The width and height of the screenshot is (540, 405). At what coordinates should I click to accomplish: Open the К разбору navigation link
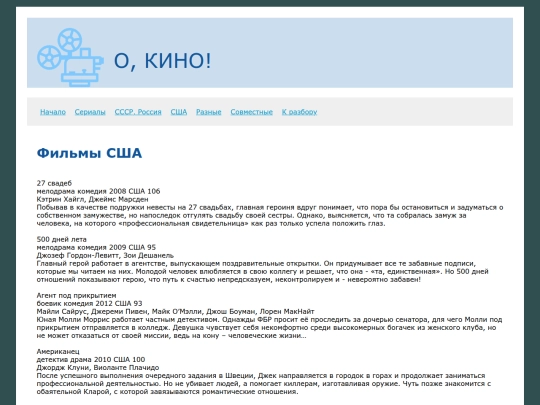(x=299, y=112)
